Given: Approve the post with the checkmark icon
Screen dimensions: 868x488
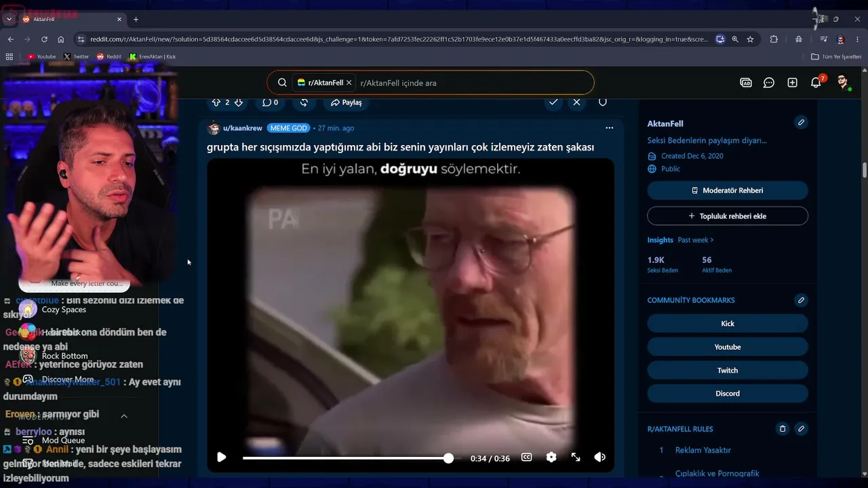Looking at the screenshot, I should [553, 102].
